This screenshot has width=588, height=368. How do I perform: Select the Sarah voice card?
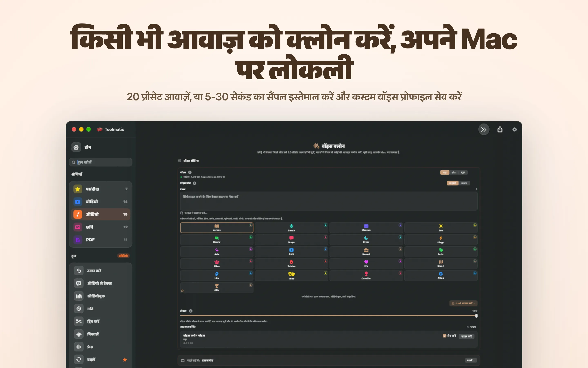point(291,228)
